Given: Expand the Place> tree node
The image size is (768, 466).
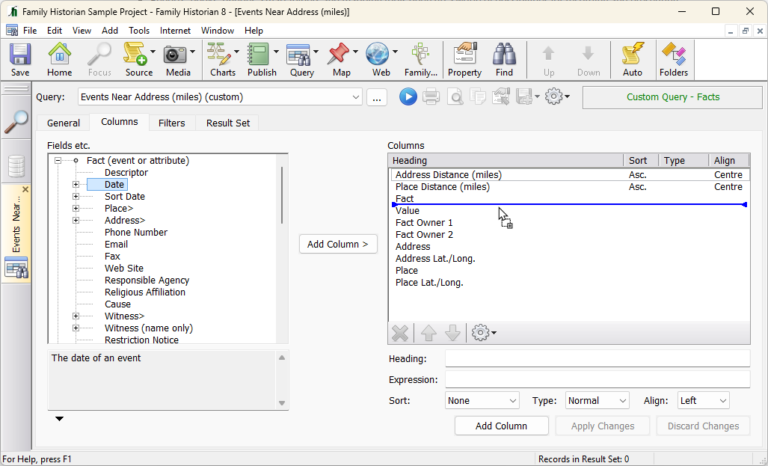Looking at the screenshot, I should click(x=75, y=208).
